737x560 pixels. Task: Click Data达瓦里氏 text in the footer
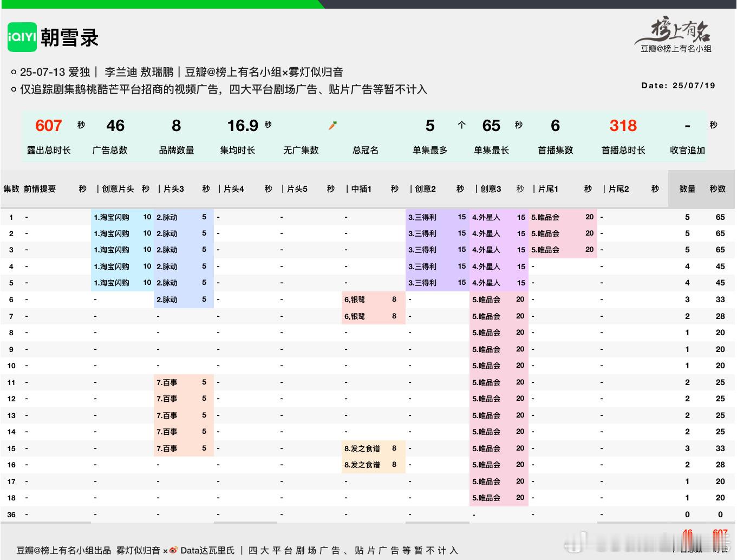coord(207,550)
